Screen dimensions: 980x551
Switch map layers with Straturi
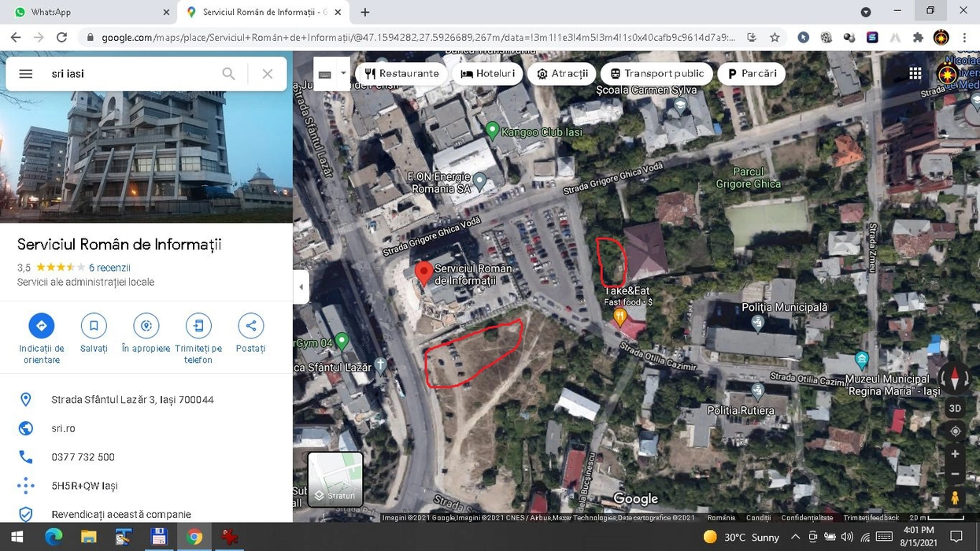pyautogui.click(x=335, y=479)
